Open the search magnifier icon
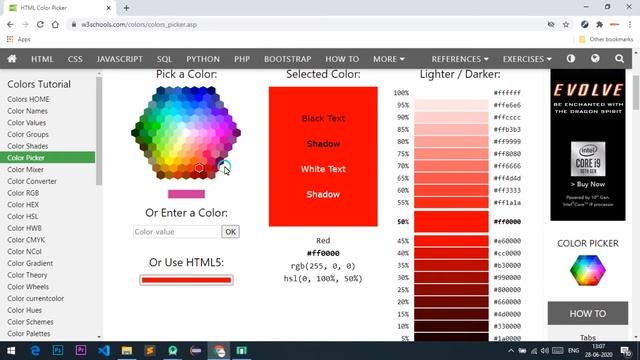The height and width of the screenshot is (360, 640). 619,59
